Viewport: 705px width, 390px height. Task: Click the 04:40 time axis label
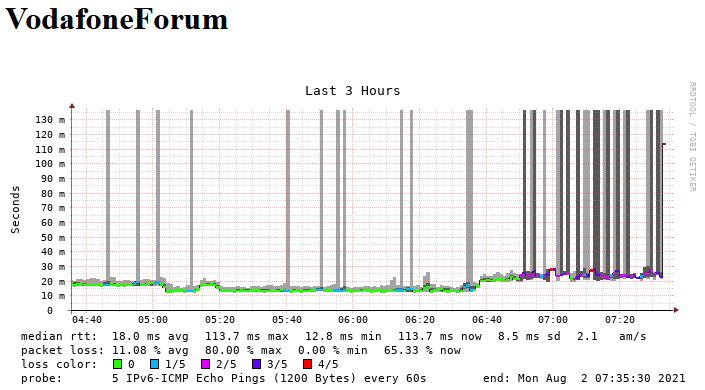click(x=87, y=320)
